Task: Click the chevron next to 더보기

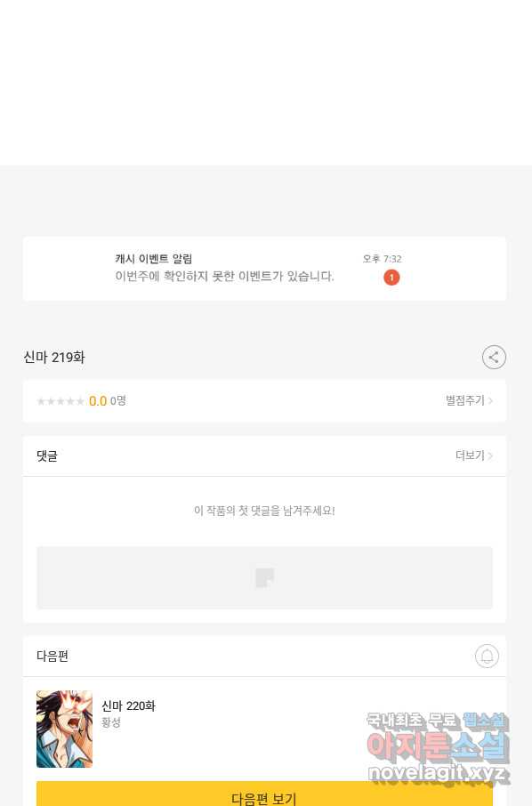Action: (x=490, y=455)
